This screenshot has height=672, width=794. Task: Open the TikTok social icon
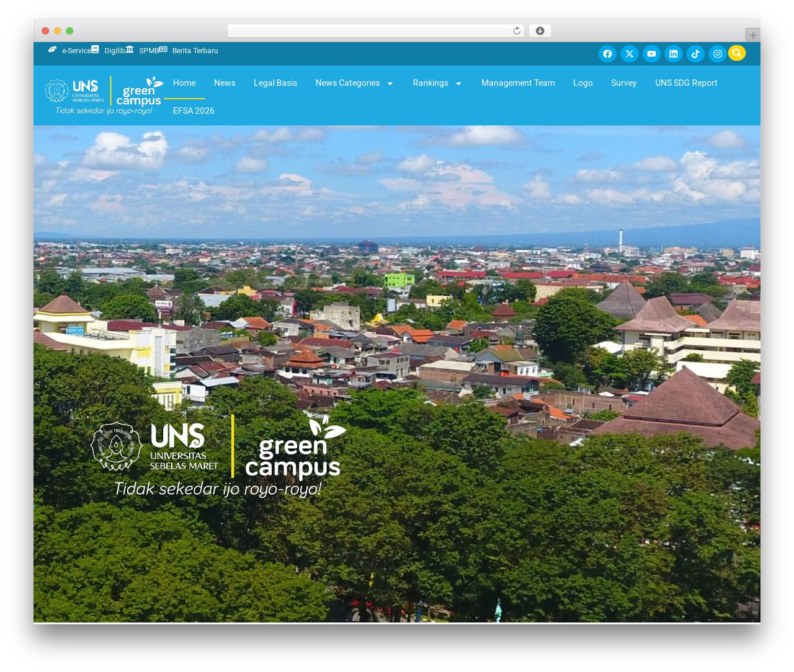click(695, 54)
